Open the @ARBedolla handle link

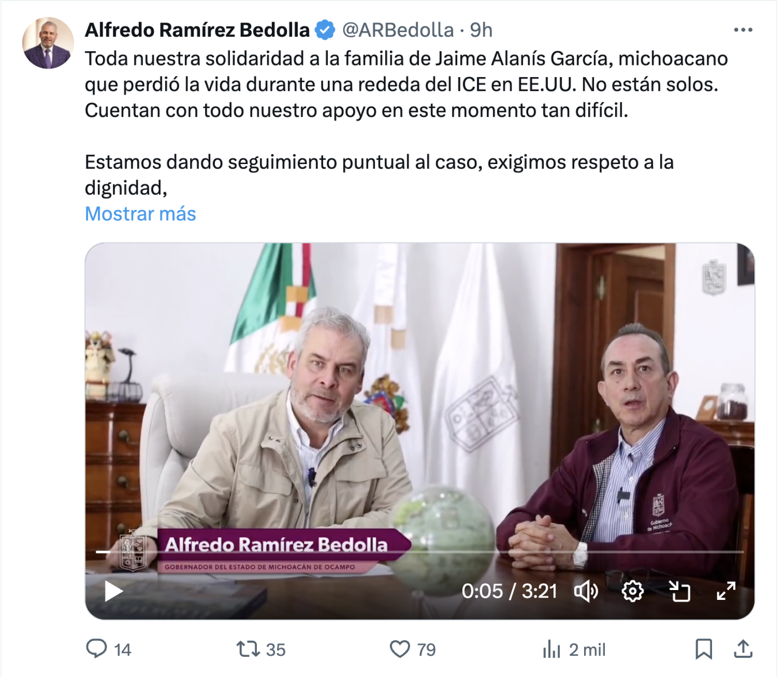click(398, 30)
